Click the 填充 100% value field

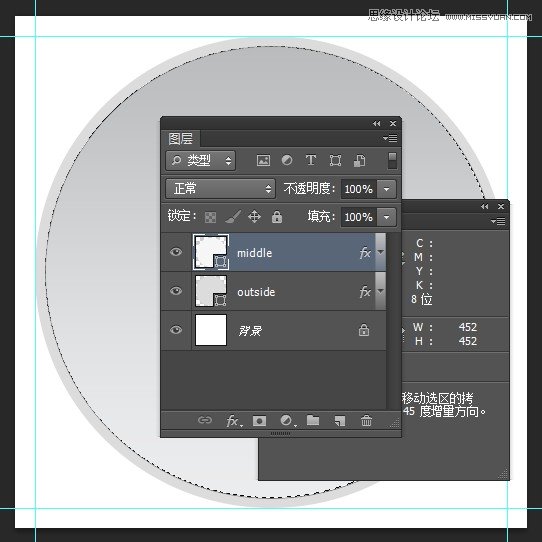[359, 217]
